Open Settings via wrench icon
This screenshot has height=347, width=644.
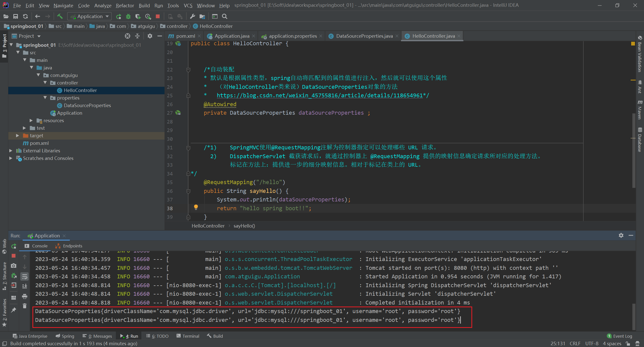[192, 16]
